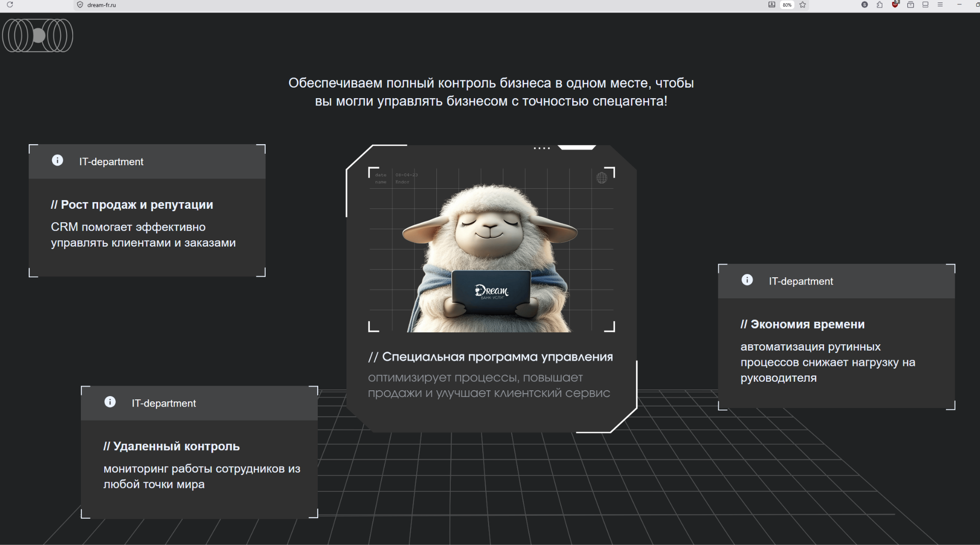This screenshot has width=980, height=545.
Task: Click text CRM помогает эффективно управлять
Action: (x=144, y=235)
